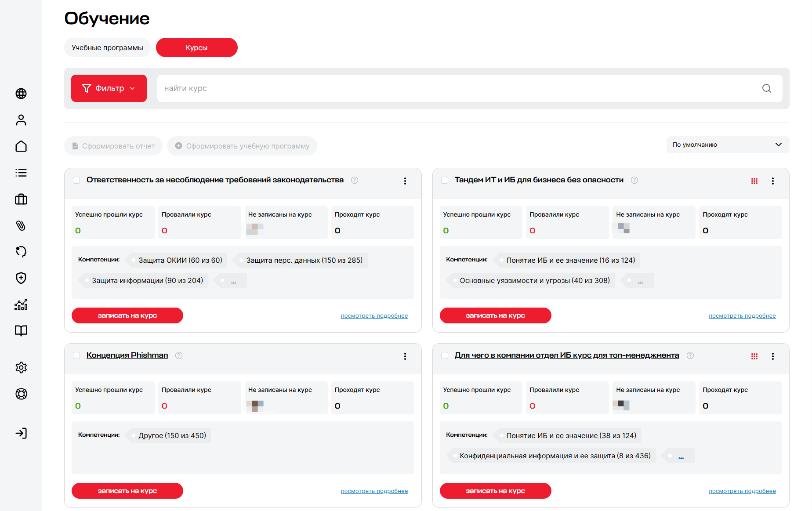Switch to Учебные программы tab
The width and height of the screenshot is (812, 511).
coord(107,47)
